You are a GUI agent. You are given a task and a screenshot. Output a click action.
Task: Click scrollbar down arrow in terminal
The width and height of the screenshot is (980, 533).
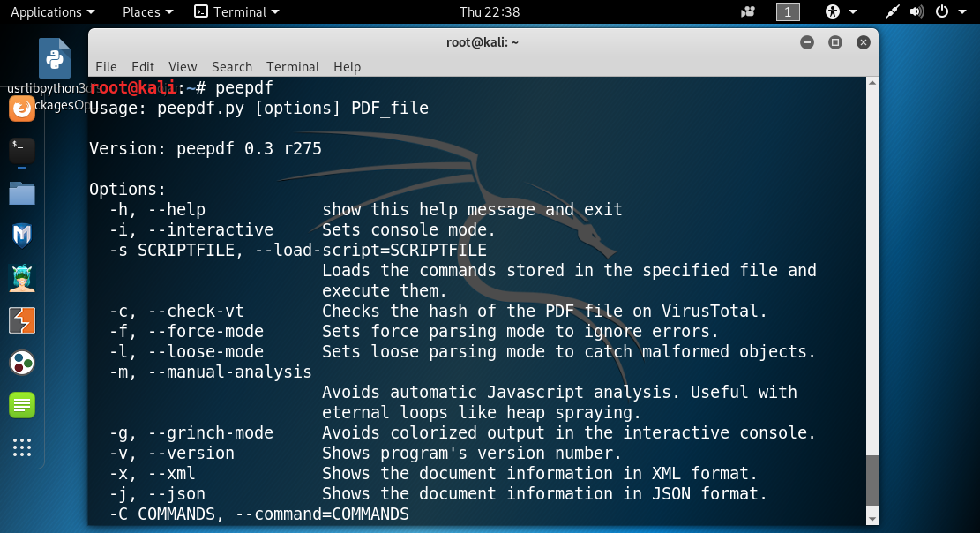[872, 519]
